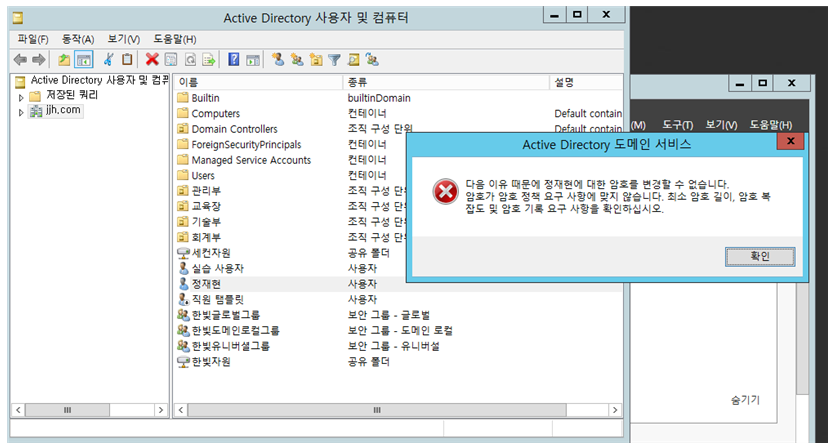Screen dimensions: 833x448
Task: Click the tree pane horizontal scrollbar thumb
Action: (67, 410)
